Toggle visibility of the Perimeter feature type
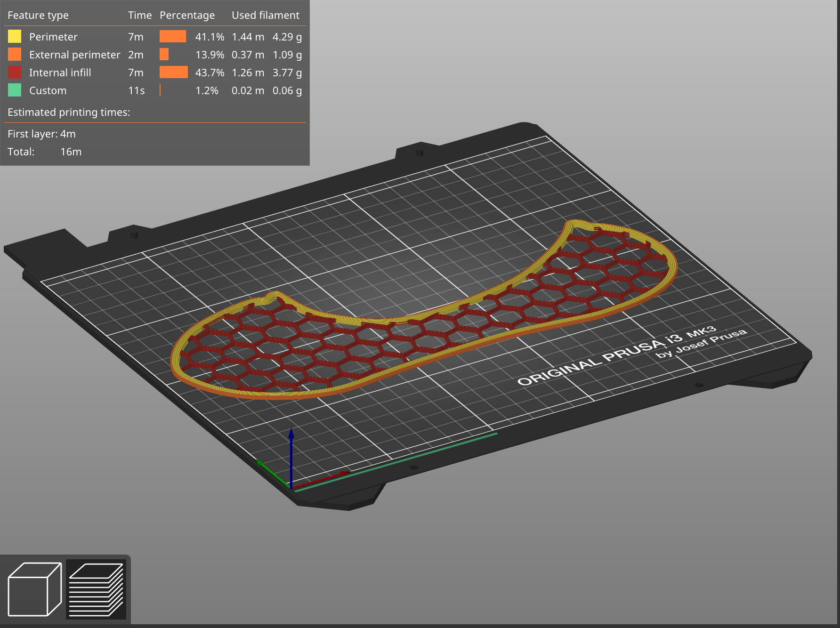Image resolution: width=840 pixels, height=628 pixels. [52, 36]
